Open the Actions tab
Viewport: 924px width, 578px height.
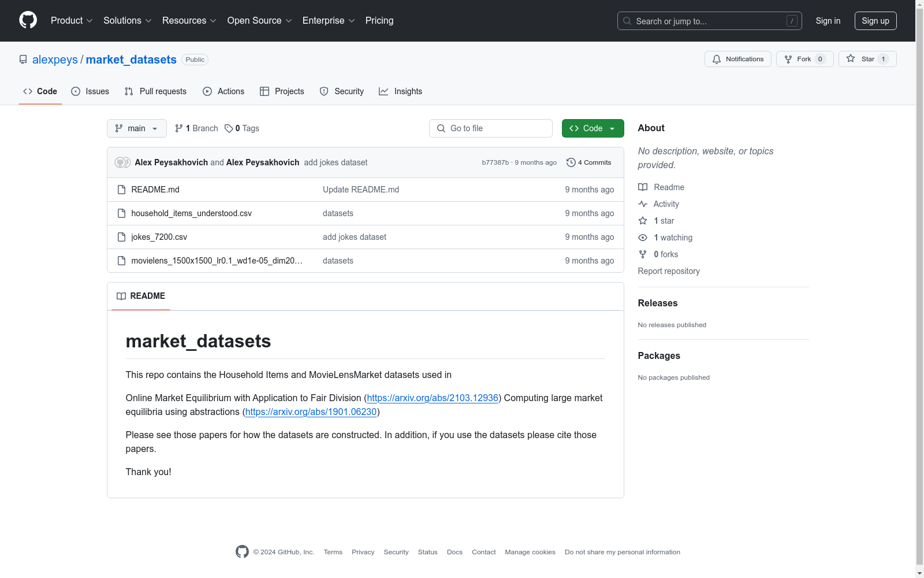(223, 91)
